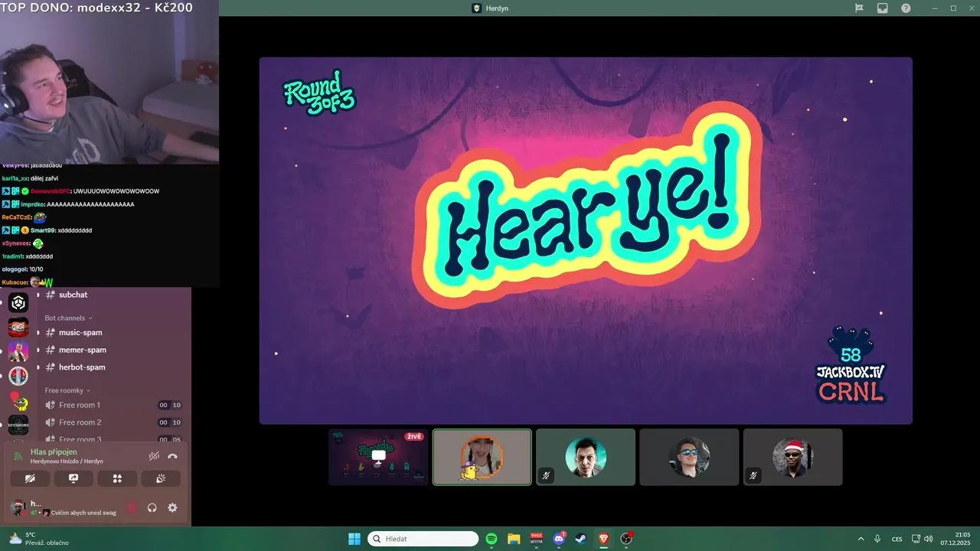Click own avatar in Discord user panel

(x=18, y=507)
